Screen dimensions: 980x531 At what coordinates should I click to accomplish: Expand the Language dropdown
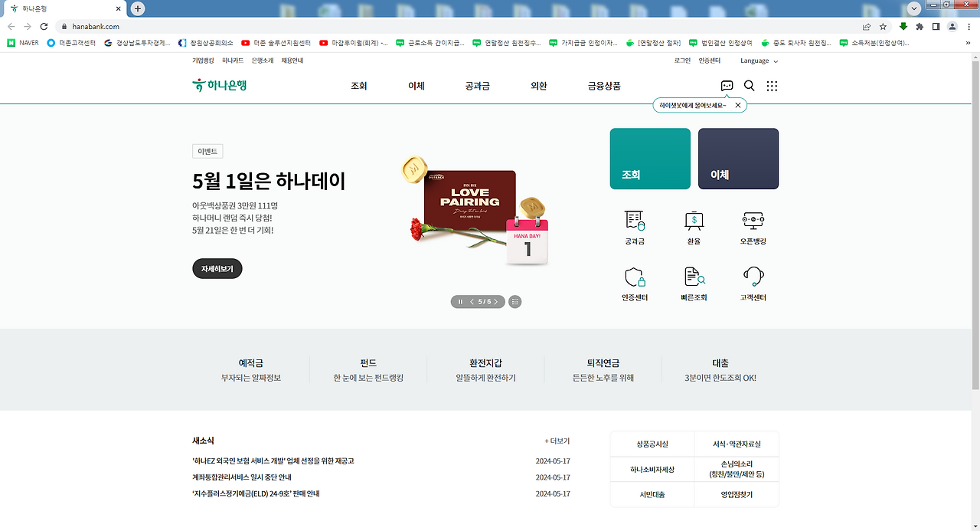pos(759,61)
